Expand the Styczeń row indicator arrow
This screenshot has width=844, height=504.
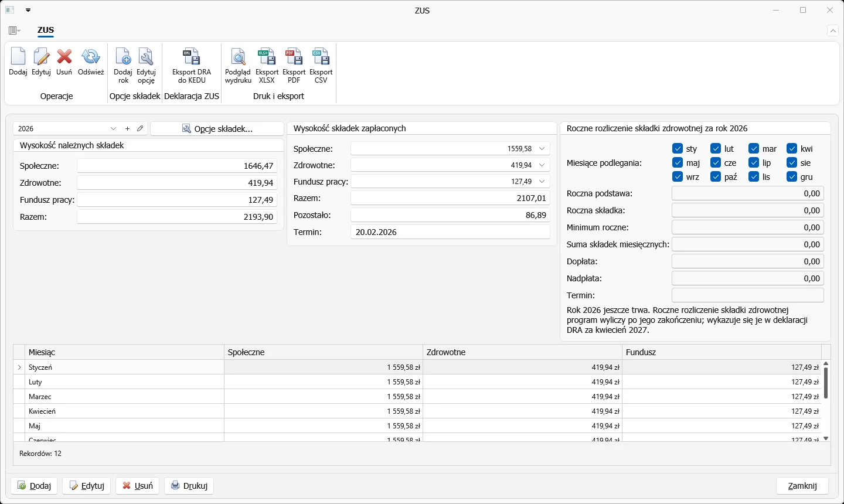click(20, 367)
